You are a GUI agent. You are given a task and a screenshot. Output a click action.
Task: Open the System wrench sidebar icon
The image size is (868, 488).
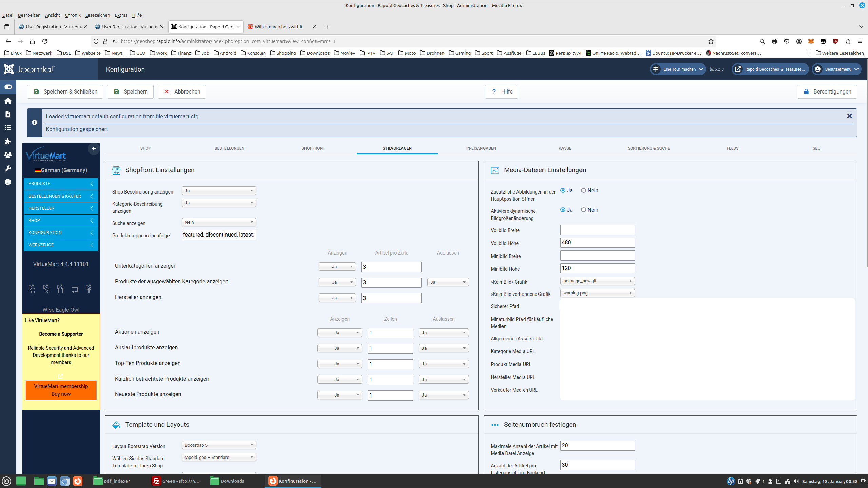click(8, 168)
